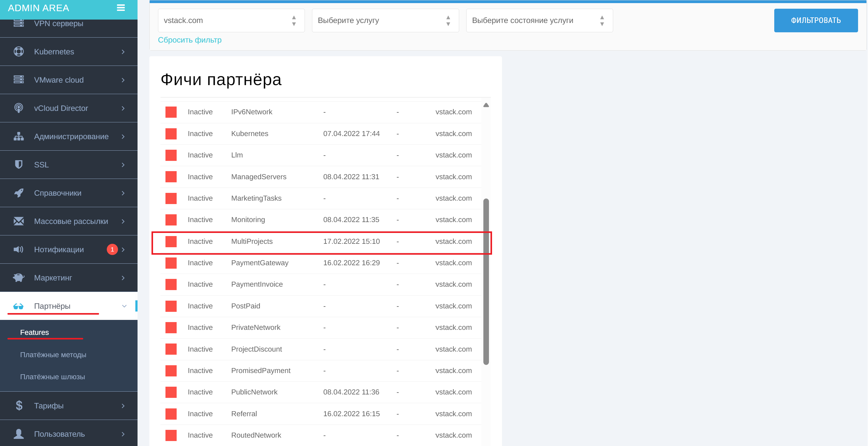Click the Маркетинг piggy bank icon
The height and width of the screenshot is (446, 868).
click(19, 278)
